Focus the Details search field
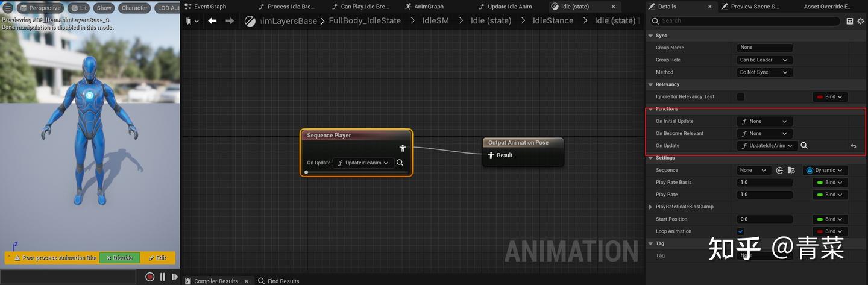Image resolution: width=868 pixels, height=285 pixels. [x=745, y=21]
